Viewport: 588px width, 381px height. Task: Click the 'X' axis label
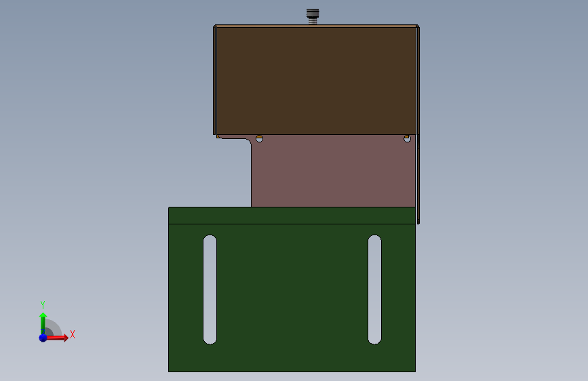(x=73, y=334)
